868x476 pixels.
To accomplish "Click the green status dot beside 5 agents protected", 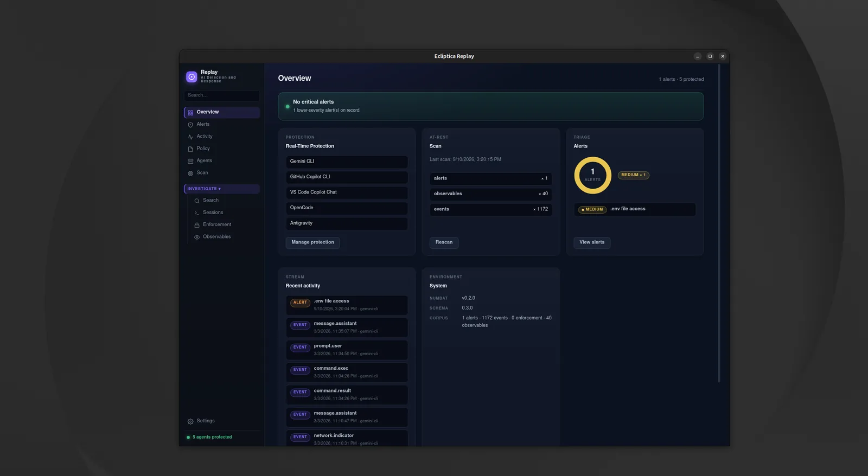I will click(x=188, y=437).
